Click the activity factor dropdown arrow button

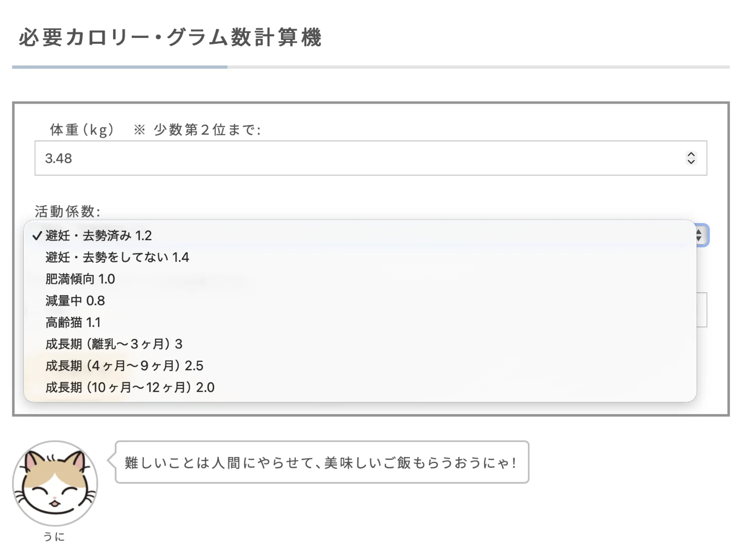coord(700,235)
